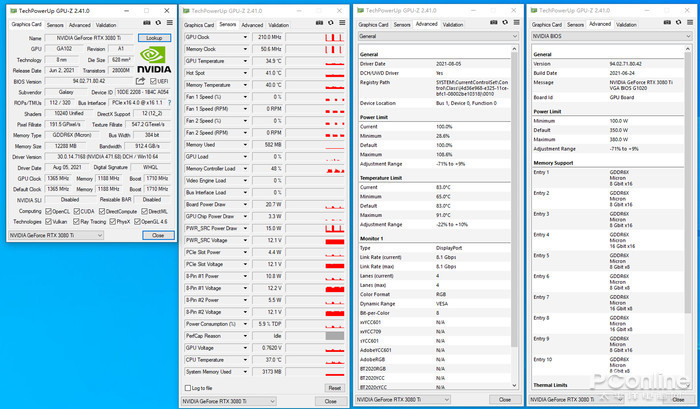This screenshot has height=409, width=700.
Task: Open the NVIDIA BIOS category dropdown
Action: pos(611,36)
